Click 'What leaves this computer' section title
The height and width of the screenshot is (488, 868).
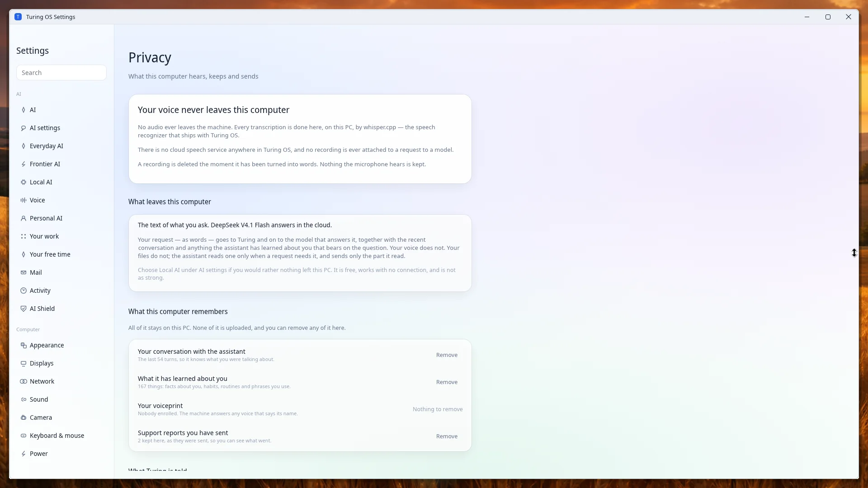point(170,202)
